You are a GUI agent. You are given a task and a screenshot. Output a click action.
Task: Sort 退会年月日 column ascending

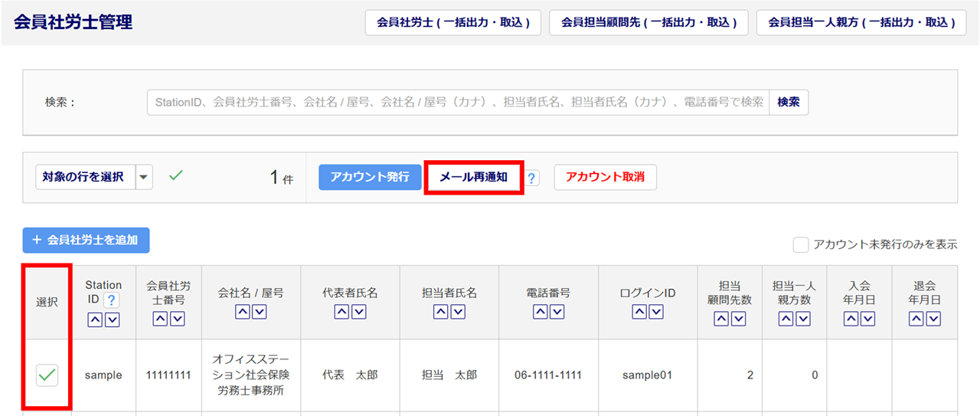coord(916,319)
